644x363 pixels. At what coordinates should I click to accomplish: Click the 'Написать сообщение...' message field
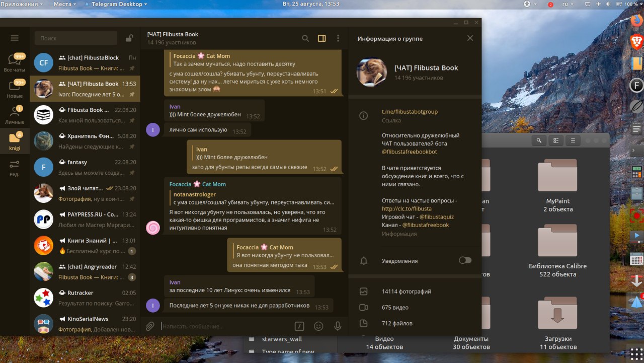pyautogui.click(x=225, y=326)
